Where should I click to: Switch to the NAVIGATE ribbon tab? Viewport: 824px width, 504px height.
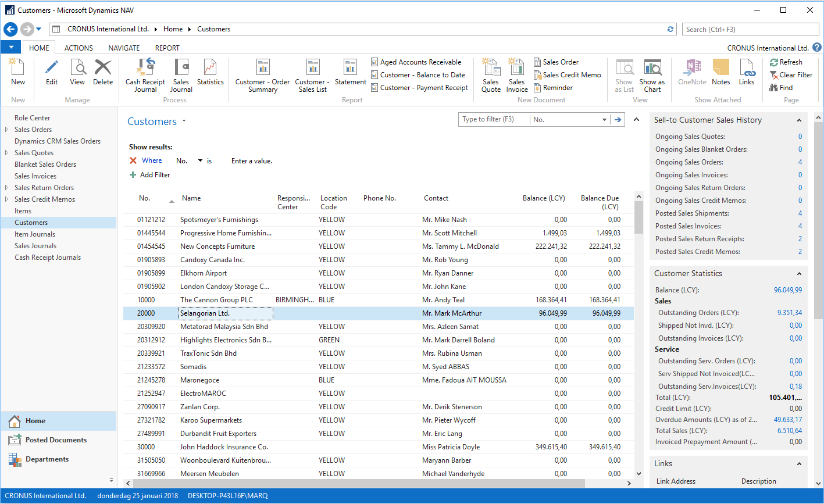(124, 48)
